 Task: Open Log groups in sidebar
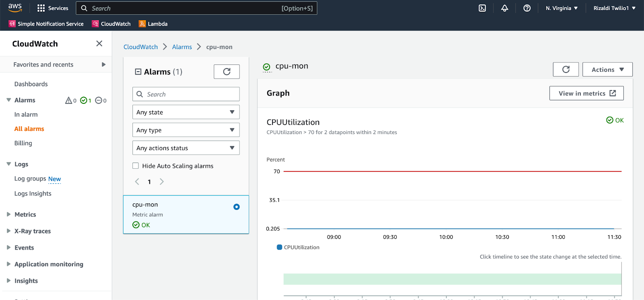tap(30, 178)
